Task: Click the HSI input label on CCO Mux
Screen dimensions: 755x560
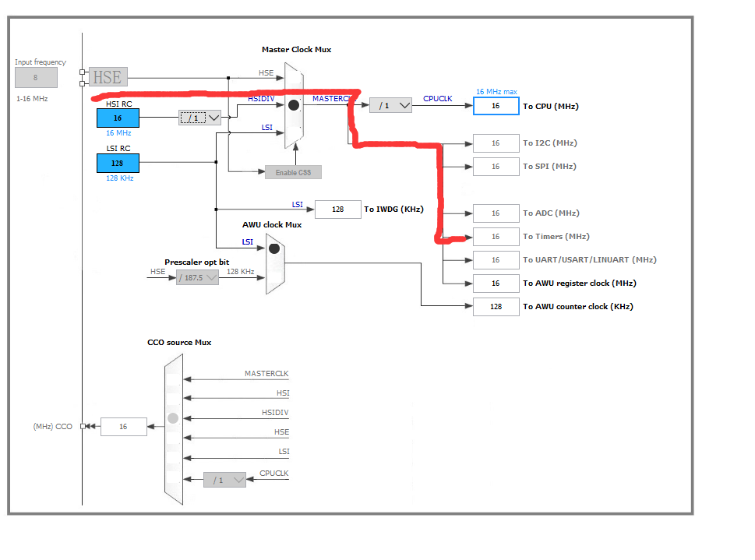Action: click(x=283, y=393)
